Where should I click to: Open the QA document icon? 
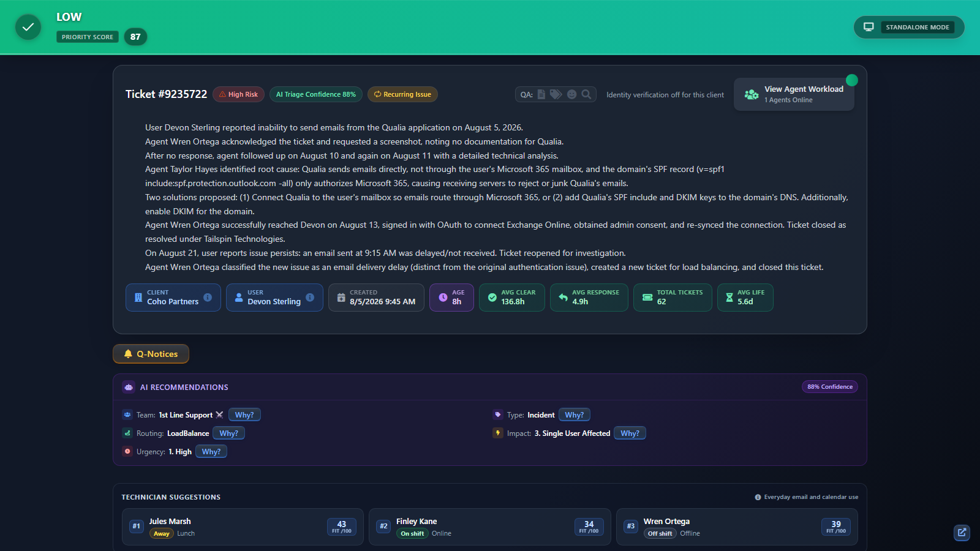coord(541,94)
